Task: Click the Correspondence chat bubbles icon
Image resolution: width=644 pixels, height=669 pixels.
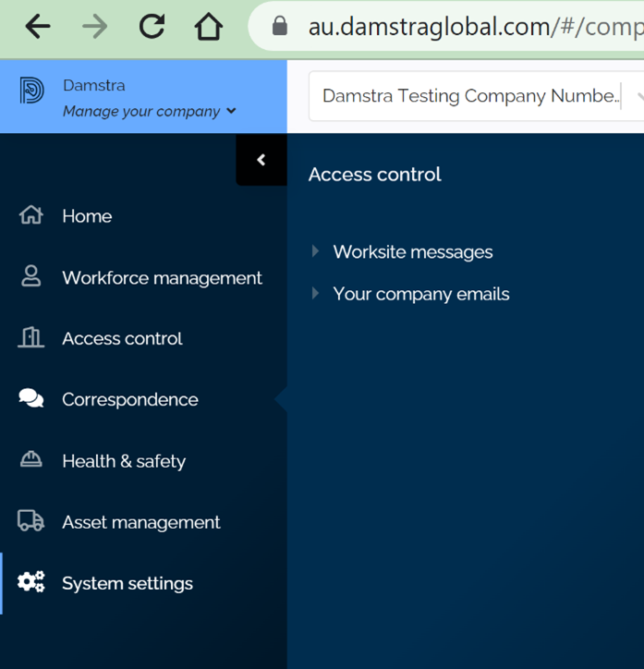Action: (31, 398)
